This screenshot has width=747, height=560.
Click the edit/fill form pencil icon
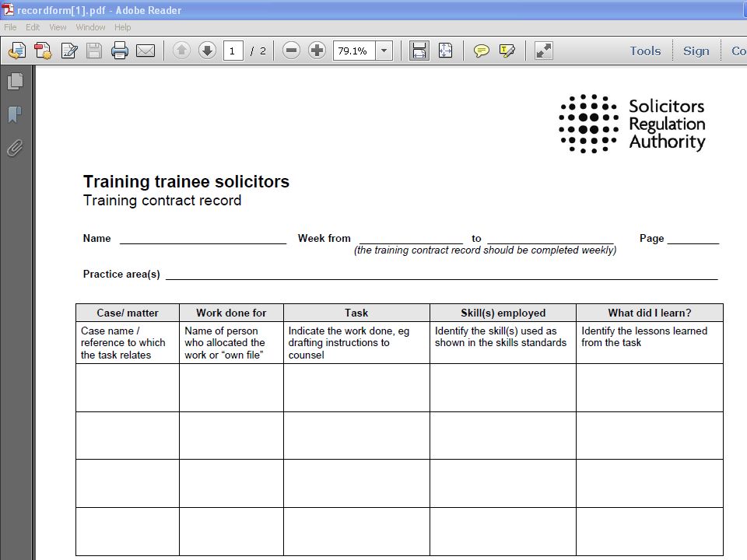[x=69, y=51]
